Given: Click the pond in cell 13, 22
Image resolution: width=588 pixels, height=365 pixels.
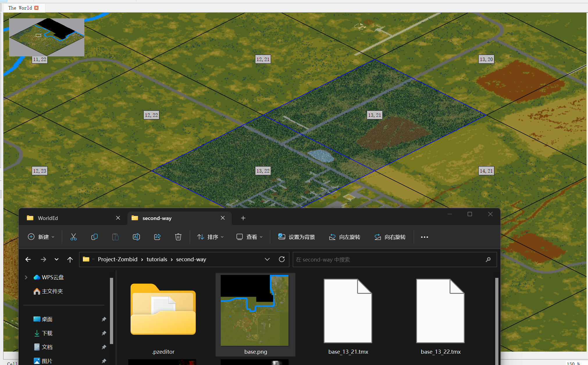Looking at the screenshot, I should pos(321,156).
